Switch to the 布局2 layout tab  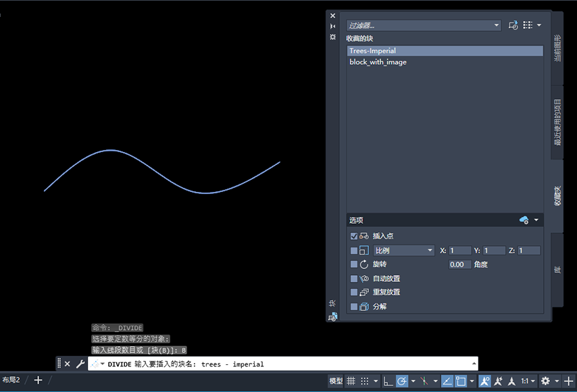11,381
